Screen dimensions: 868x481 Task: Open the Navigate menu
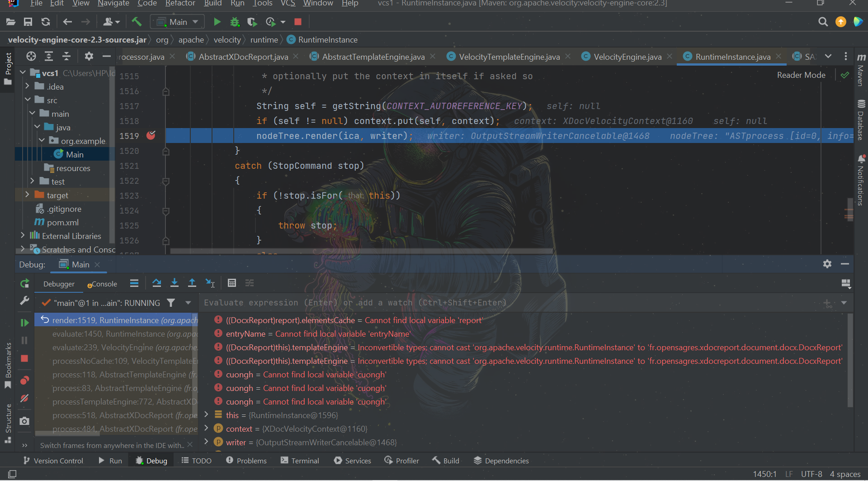click(113, 3)
